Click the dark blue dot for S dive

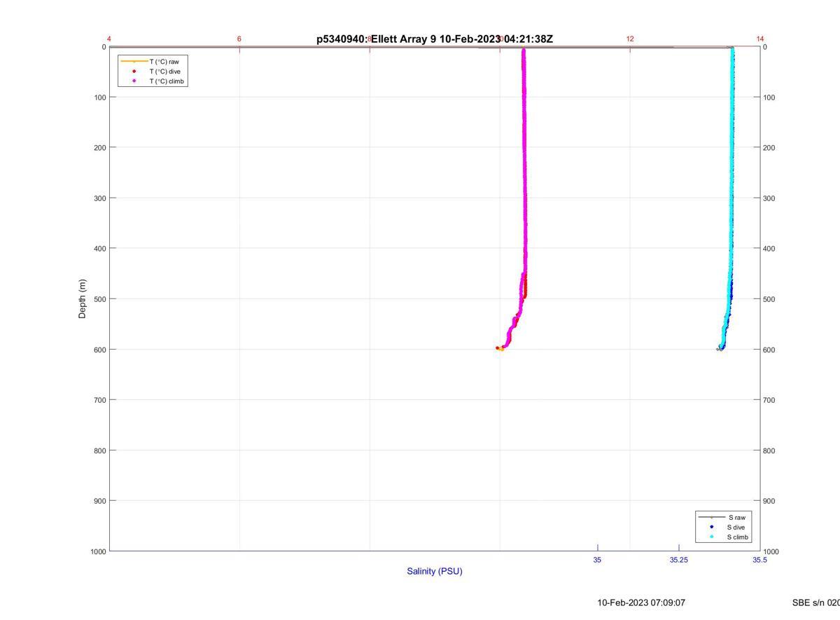pos(711,527)
